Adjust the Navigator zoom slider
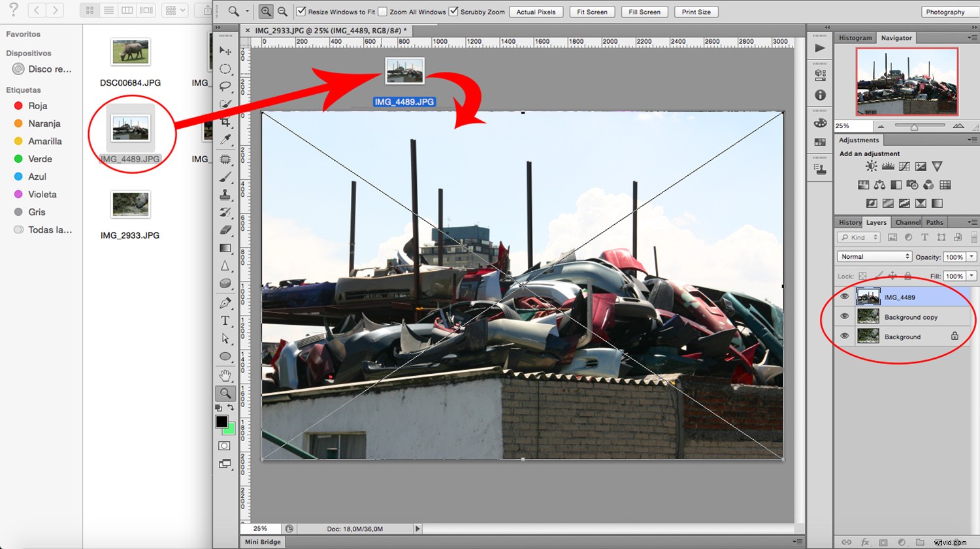The image size is (980, 549). coord(913,125)
